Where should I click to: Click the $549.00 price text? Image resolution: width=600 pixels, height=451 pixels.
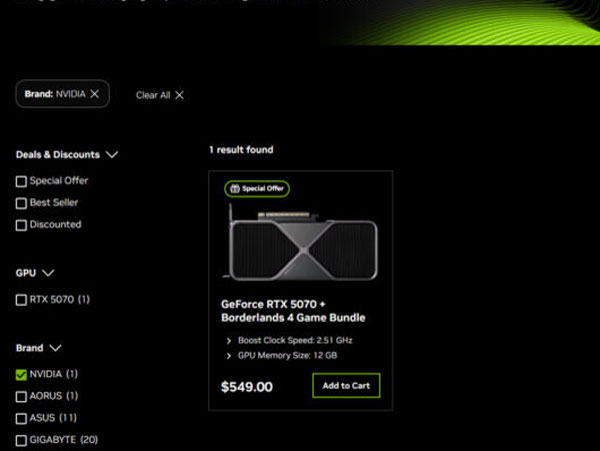click(x=247, y=387)
